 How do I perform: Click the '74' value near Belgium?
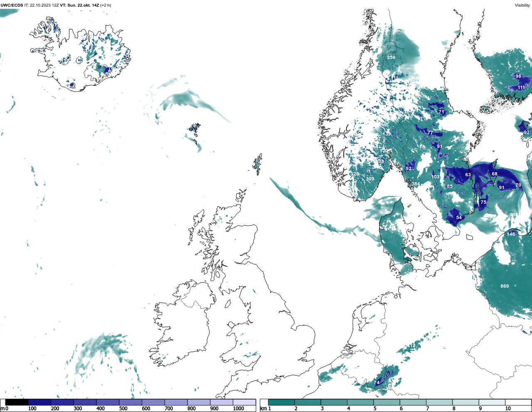click(x=377, y=382)
